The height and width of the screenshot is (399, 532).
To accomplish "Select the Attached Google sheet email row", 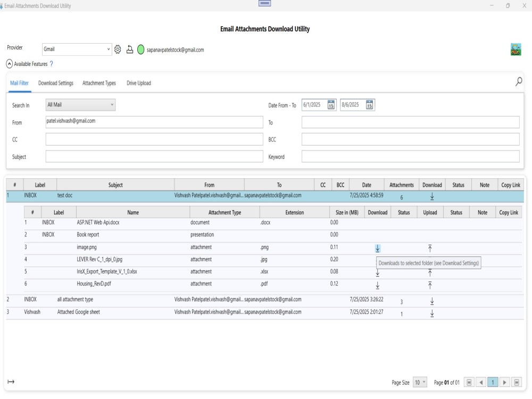I will coord(264,313).
